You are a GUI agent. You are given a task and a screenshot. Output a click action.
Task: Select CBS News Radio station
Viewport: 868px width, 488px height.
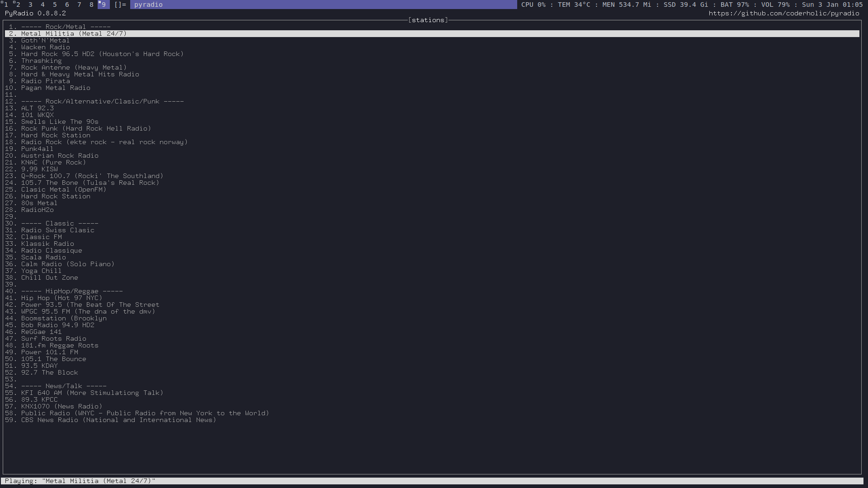pyautogui.click(x=118, y=420)
